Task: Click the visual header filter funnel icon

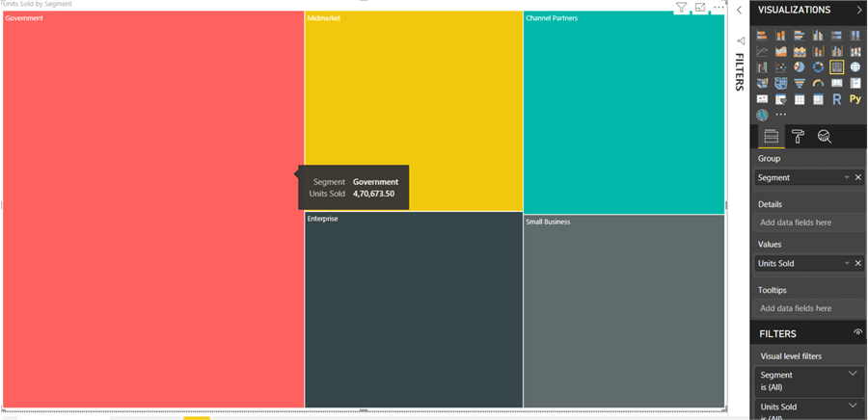Action: tap(682, 7)
